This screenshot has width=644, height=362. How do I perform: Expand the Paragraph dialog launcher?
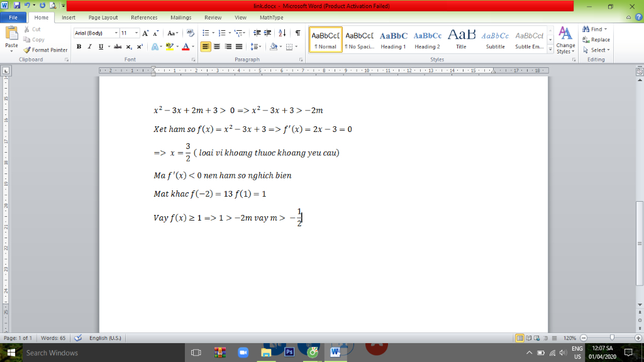[x=301, y=60]
